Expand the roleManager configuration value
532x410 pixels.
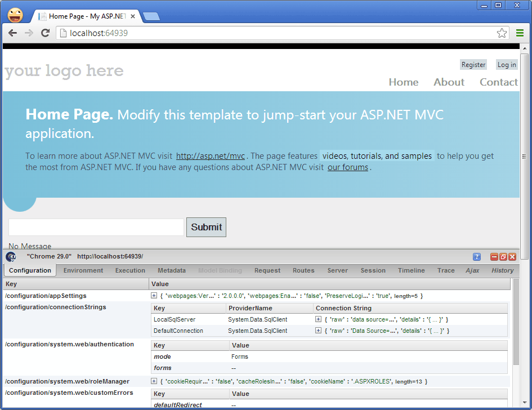pyautogui.click(x=154, y=381)
